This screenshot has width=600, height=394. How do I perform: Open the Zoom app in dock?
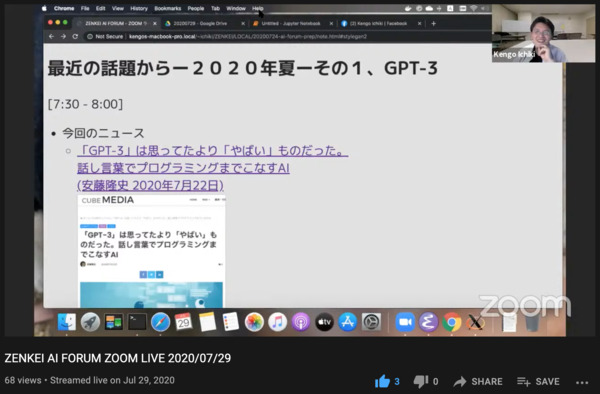[405, 322]
